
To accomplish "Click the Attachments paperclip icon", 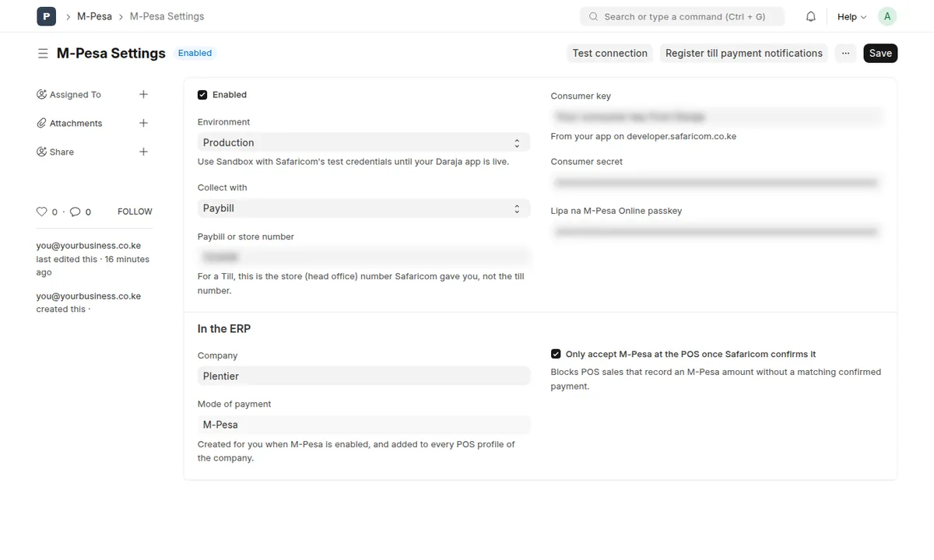I will 42,123.
